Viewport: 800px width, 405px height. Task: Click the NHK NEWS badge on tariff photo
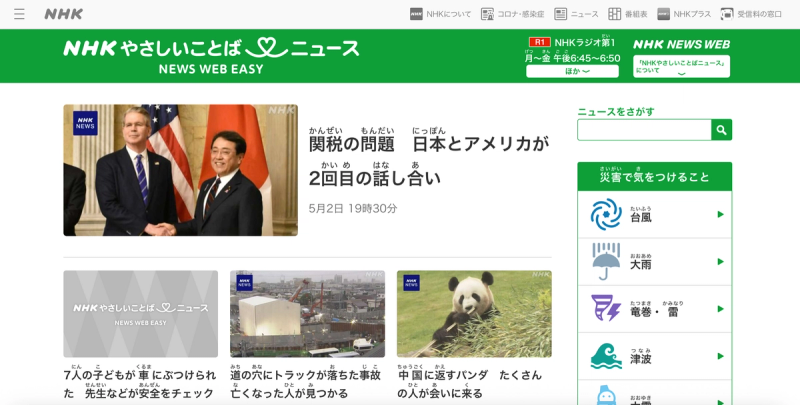point(85,123)
